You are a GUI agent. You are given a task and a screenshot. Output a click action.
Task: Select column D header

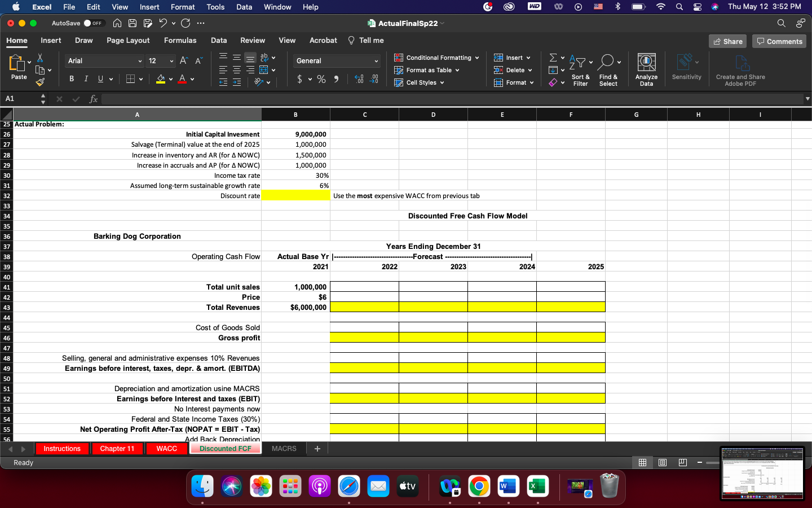(433, 115)
